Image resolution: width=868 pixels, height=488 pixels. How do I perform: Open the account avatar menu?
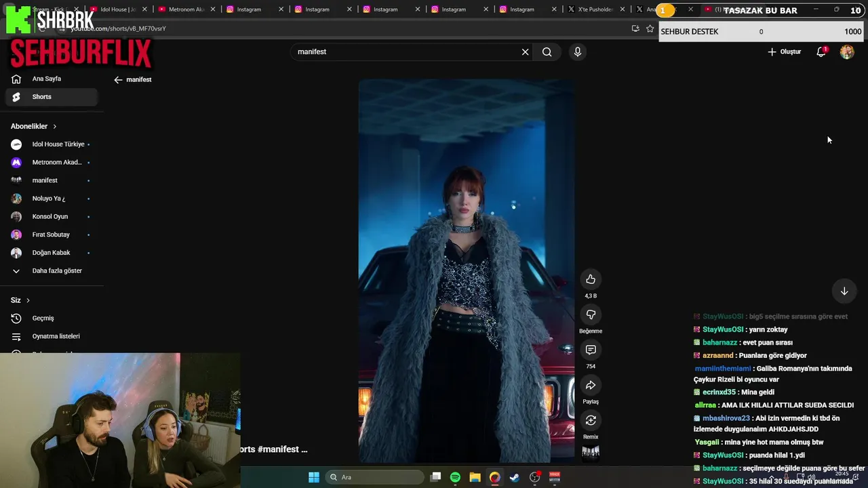point(847,52)
